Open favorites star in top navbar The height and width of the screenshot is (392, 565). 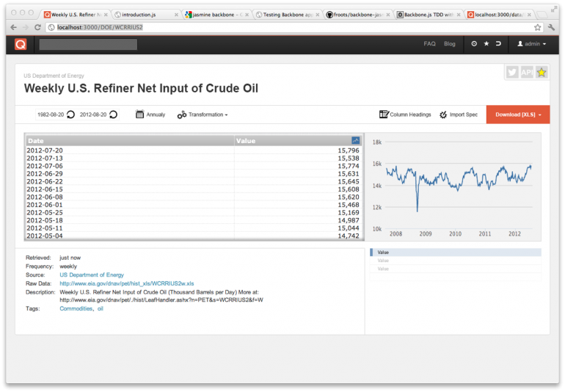click(x=486, y=43)
